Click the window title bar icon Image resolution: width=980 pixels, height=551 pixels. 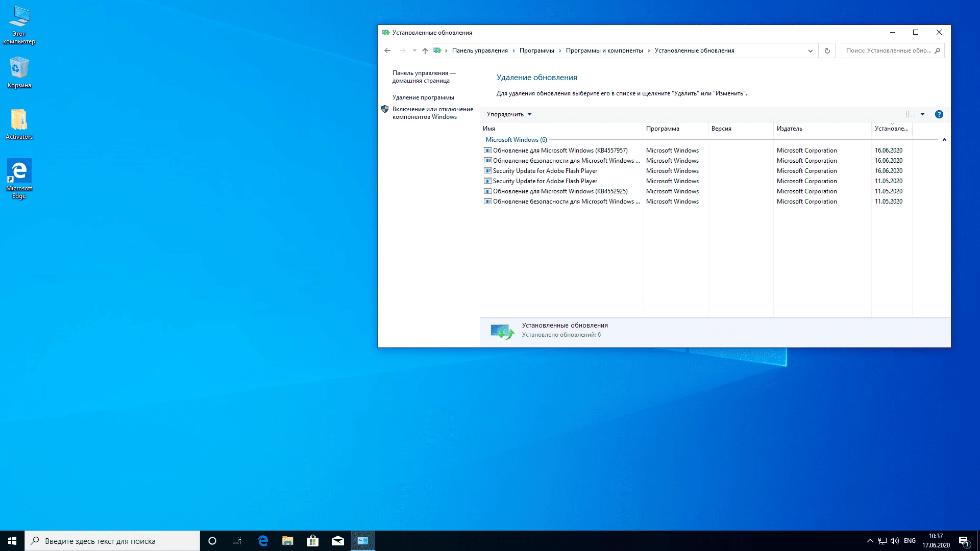tap(385, 33)
